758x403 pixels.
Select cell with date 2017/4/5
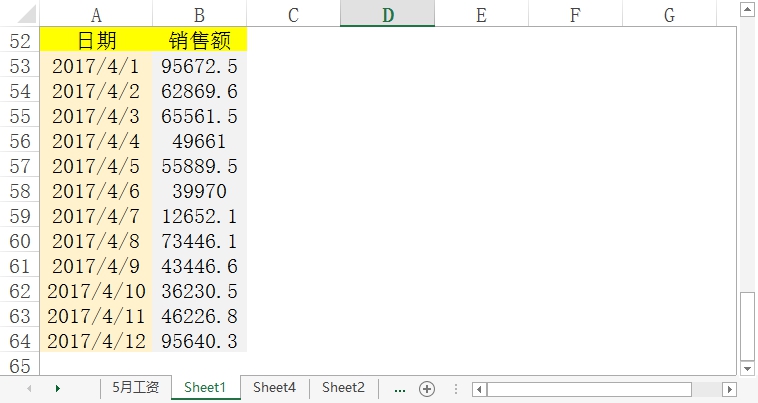[x=96, y=166]
